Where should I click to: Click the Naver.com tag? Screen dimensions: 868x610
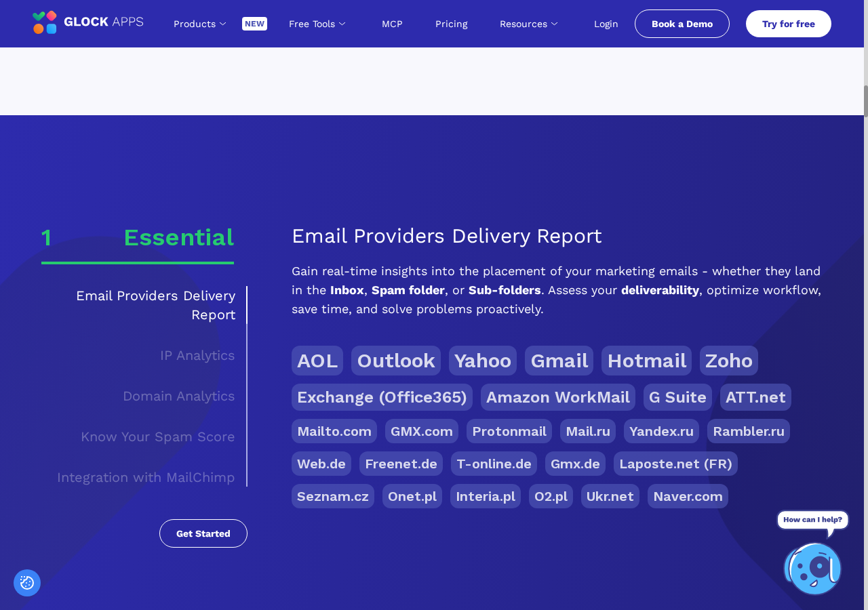tap(688, 496)
